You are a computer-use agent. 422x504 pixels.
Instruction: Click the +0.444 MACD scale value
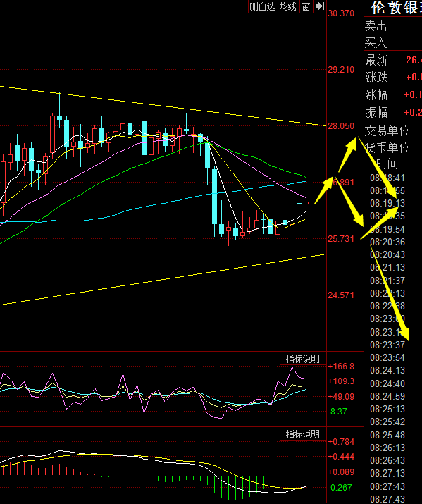pos(341,457)
